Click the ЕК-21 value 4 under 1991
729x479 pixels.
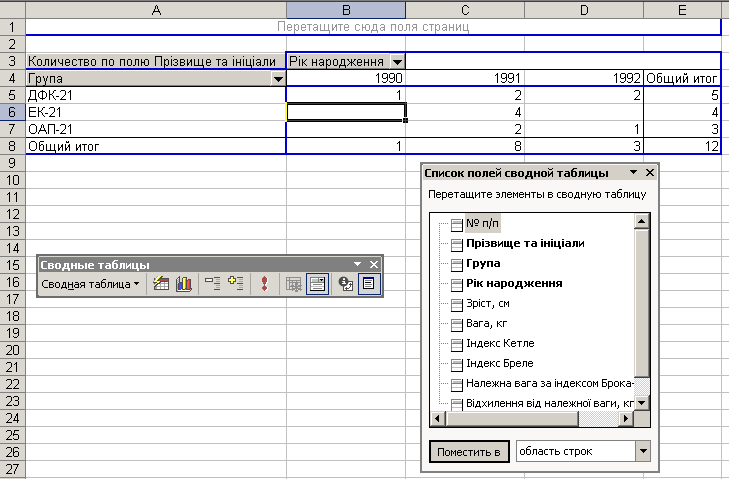click(x=465, y=112)
